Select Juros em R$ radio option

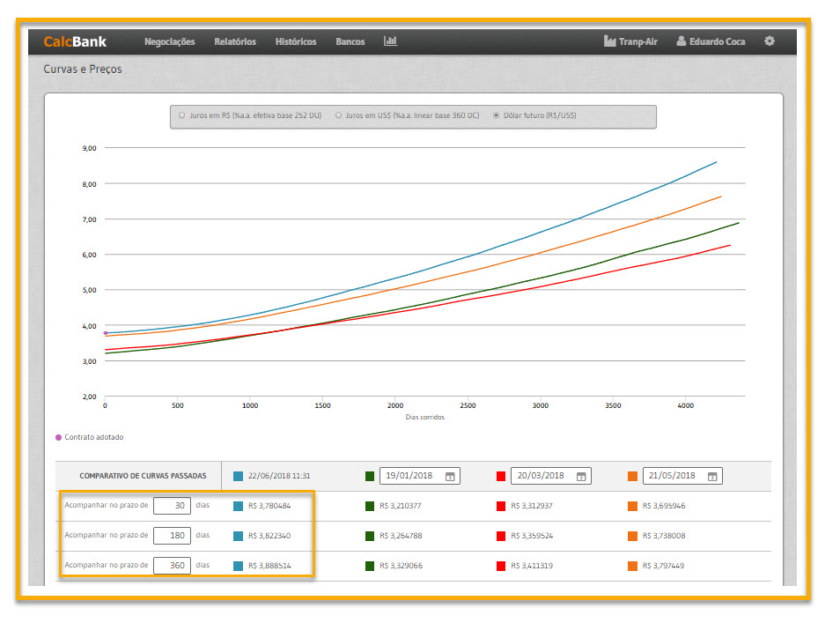pos(182,115)
